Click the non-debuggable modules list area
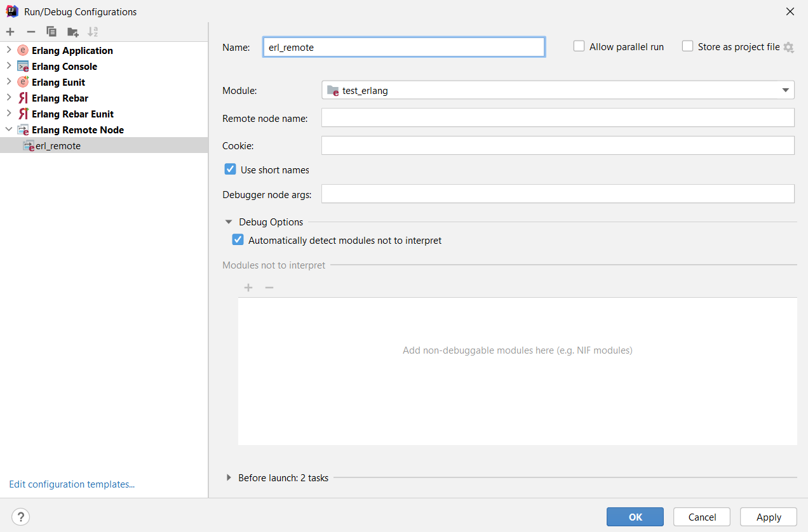Screen dimensions: 808x532 click(518, 371)
